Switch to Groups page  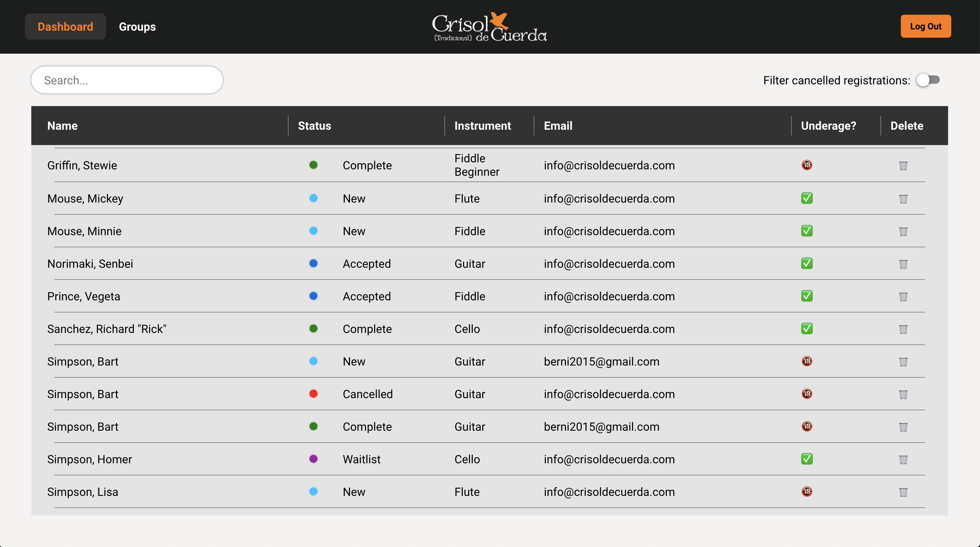coord(137,27)
